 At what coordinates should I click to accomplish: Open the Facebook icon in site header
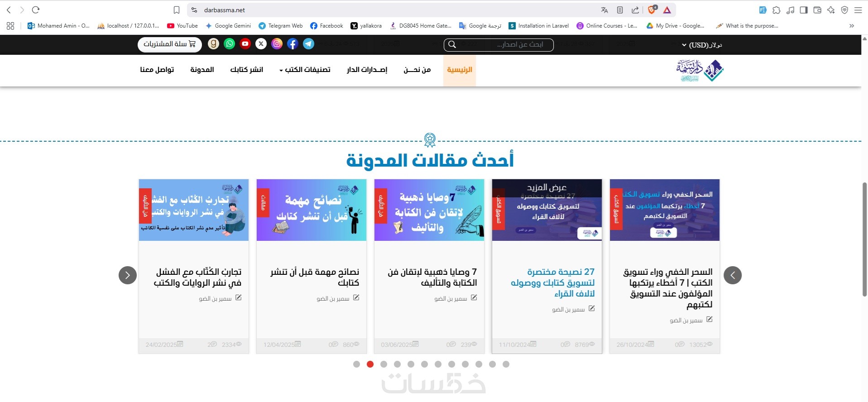click(x=293, y=44)
